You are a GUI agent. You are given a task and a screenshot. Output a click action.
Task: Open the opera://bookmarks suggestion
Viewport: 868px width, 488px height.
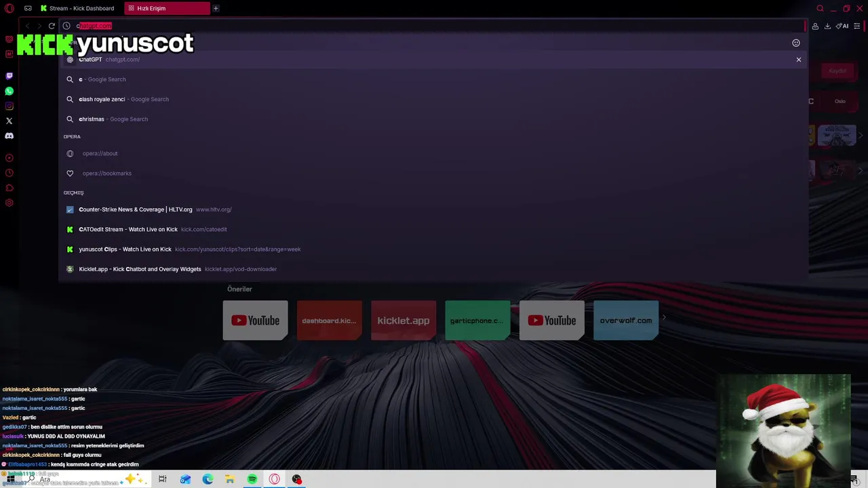(x=433, y=174)
